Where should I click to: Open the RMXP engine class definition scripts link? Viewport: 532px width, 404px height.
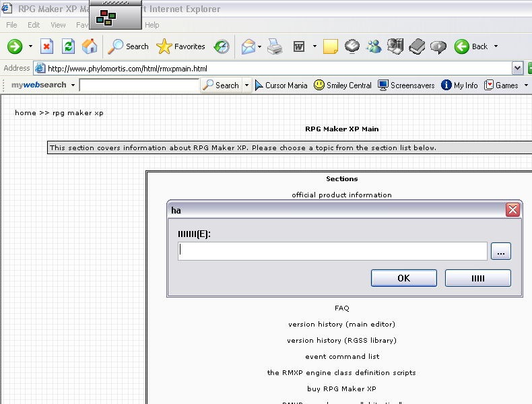click(x=341, y=372)
